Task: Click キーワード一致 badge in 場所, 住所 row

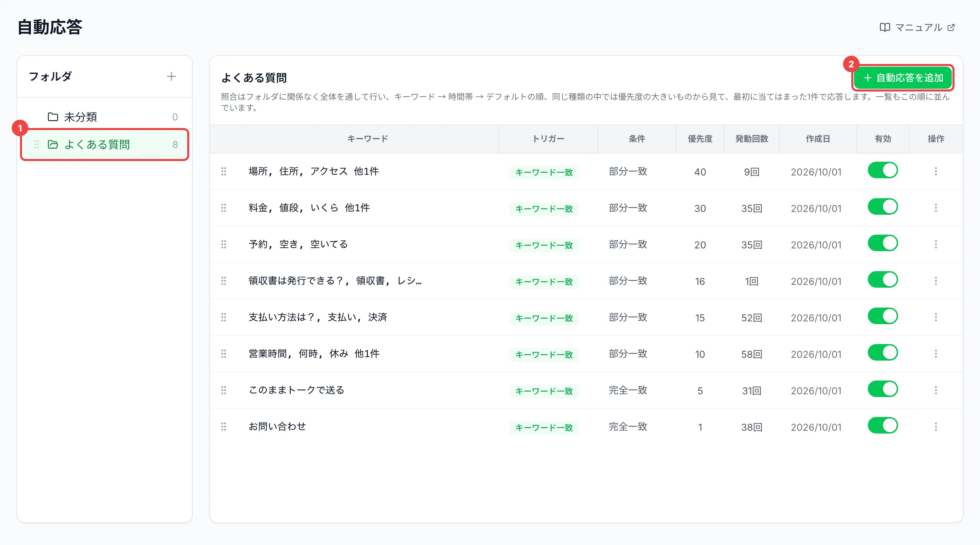Action: coord(544,172)
